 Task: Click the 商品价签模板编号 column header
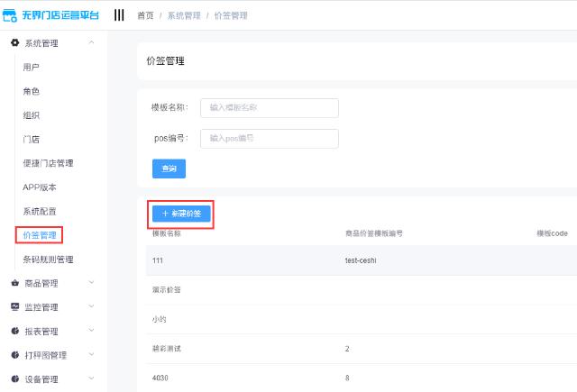click(x=374, y=233)
